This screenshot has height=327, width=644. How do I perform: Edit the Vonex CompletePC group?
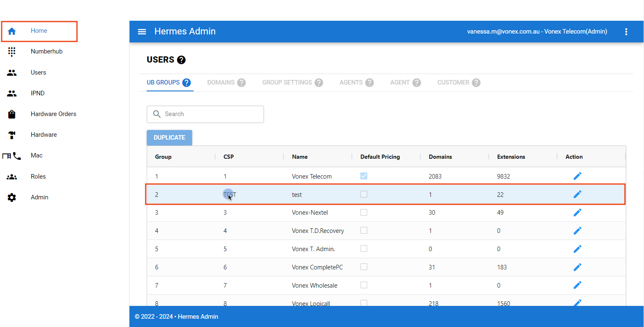pyautogui.click(x=577, y=267)
